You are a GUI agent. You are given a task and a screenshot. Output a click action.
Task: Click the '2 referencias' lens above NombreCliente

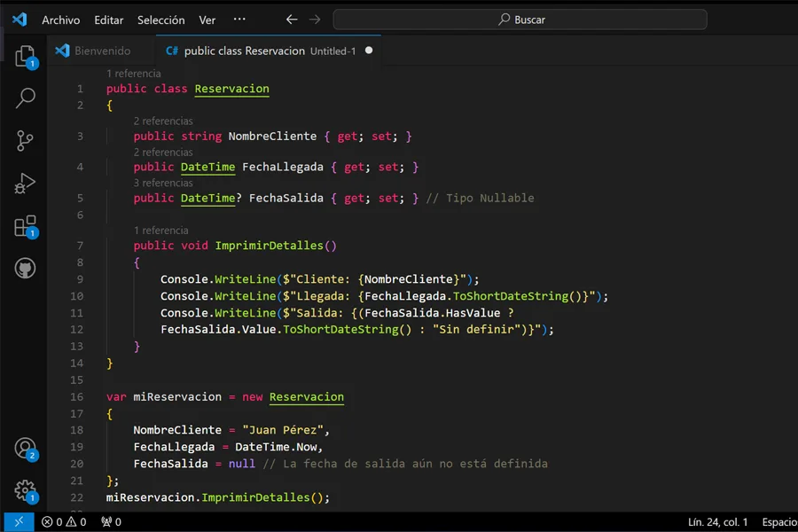[x=163, y=121]
